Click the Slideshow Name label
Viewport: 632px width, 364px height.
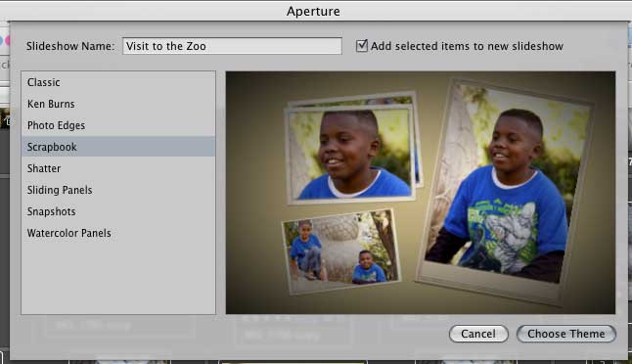click(x=70, y=46)
